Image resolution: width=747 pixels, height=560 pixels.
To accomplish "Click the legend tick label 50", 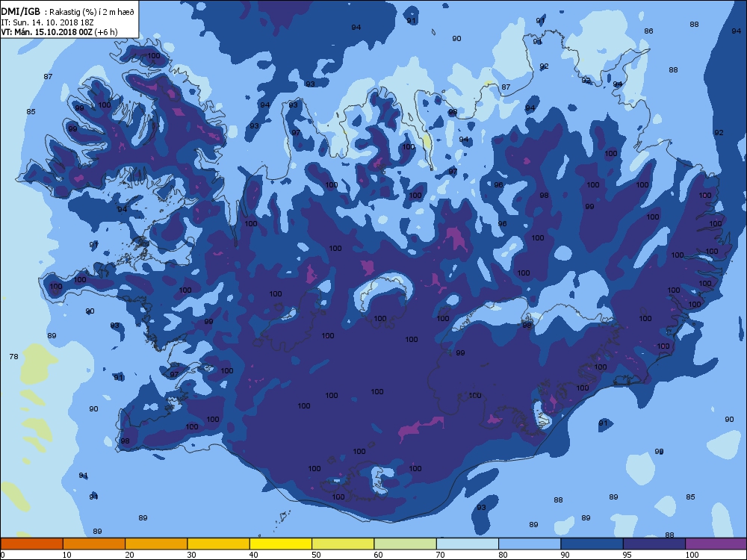I will (x=316, y=555).
